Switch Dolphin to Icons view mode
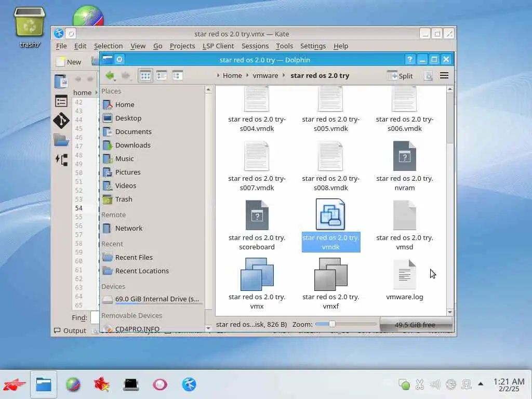This screenshot has height=399, width=532. point(145,75)
